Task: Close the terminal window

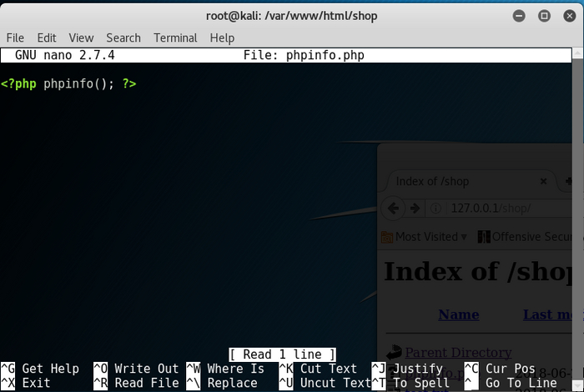Action: [x=570, y=16]
